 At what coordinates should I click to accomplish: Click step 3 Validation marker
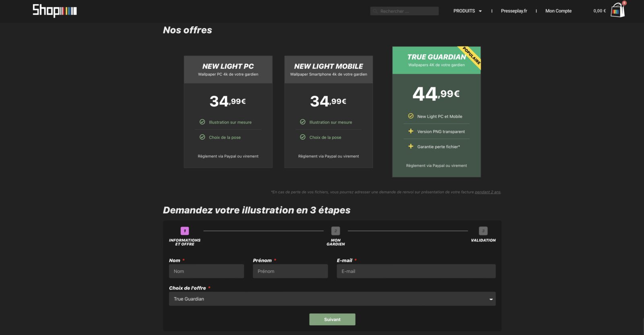(483, 231)
